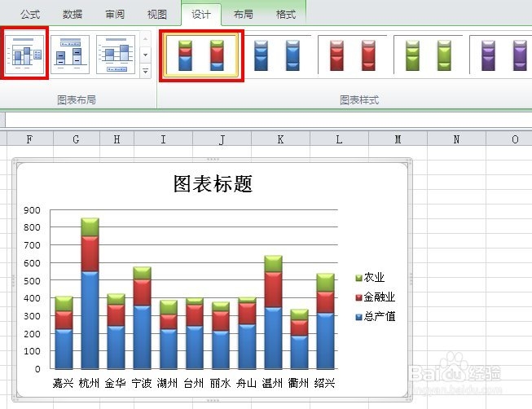This screenshot has width=532, height=409.
Task: Click the 舟山 category axis label
Action: tap(246, 383)
